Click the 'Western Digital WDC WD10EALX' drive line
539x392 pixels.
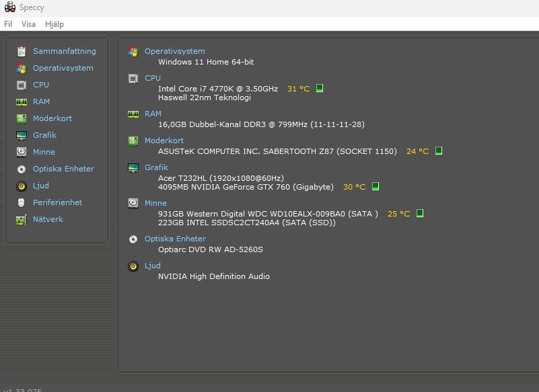click(268, 214)
